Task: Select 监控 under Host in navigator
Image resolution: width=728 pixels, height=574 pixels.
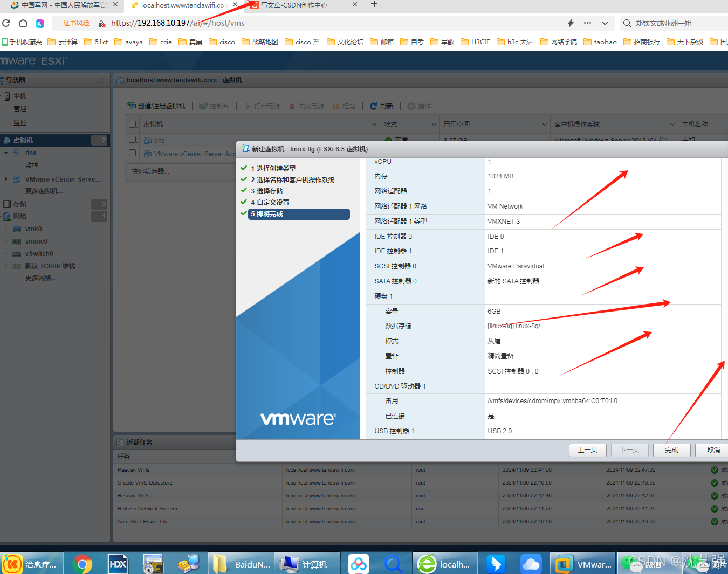Action: 20,123
